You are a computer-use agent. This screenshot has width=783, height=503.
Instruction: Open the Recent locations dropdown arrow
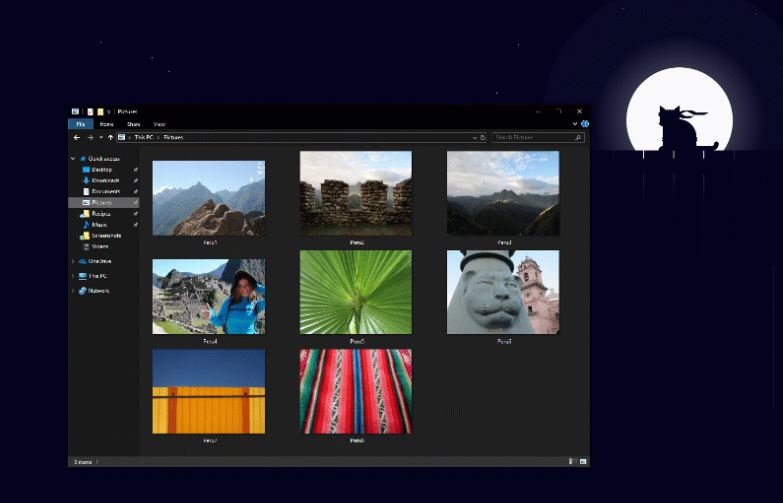pos(100,137)
